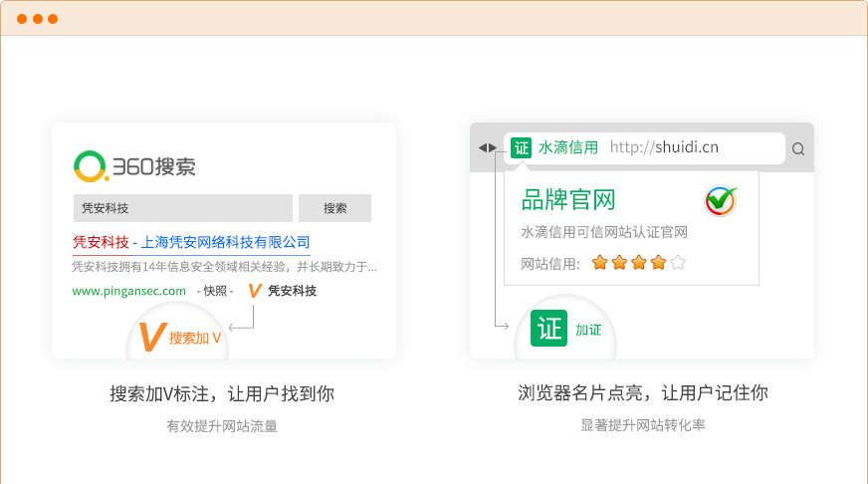Click the 搜索加V标注，让用户找到你 heading
This screenshot has height=484, width=868.
222,393
